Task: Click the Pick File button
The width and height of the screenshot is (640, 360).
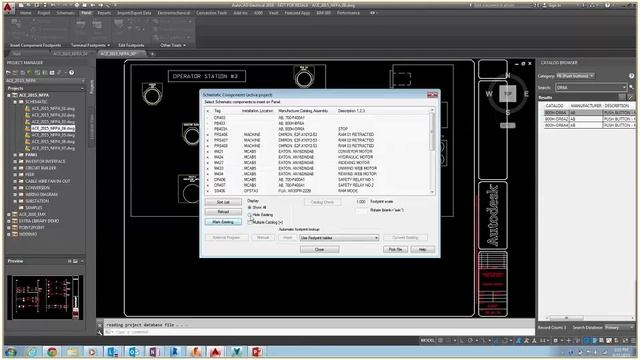Action: point(395,249)
